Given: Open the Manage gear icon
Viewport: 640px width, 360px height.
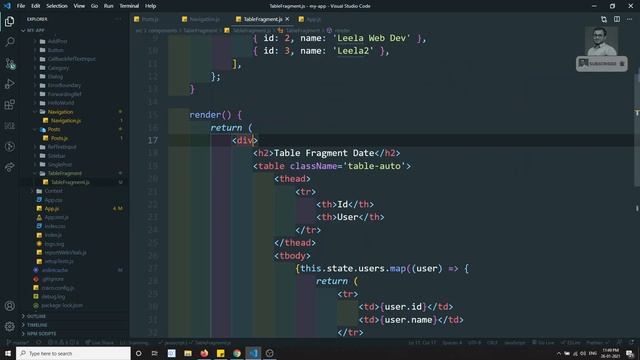Looking at the screenshot, I should click(x=9, y=326).
